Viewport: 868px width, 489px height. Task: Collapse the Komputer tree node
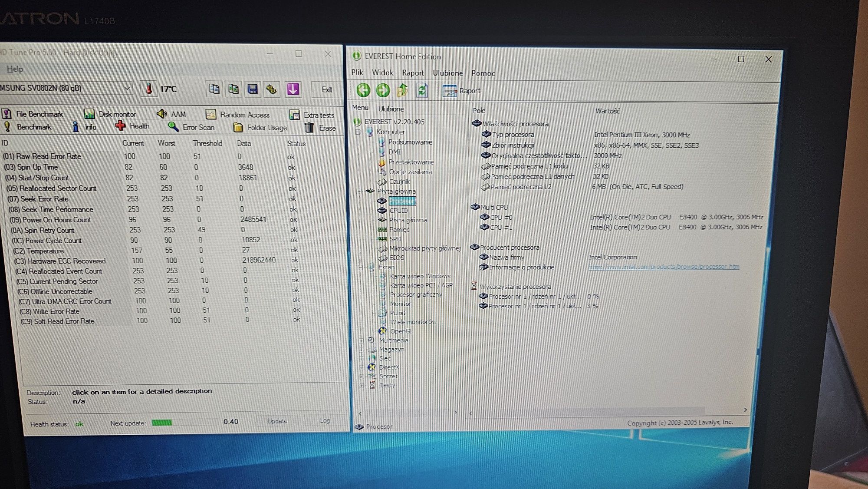coord(358,132)
